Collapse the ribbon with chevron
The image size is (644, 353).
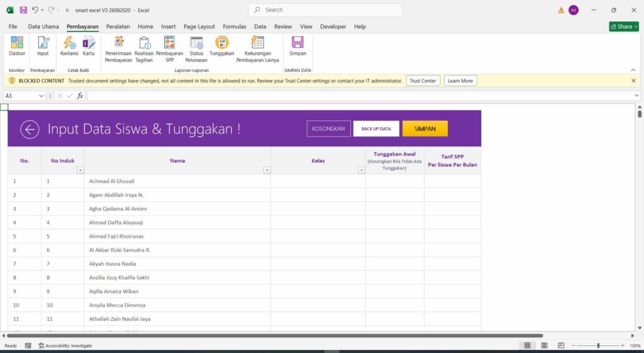pos(633,70)
